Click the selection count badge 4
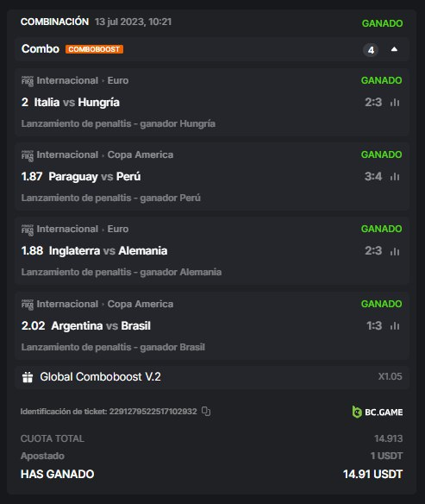The height and width of the screenshot is (504, 425). [371, 50]
